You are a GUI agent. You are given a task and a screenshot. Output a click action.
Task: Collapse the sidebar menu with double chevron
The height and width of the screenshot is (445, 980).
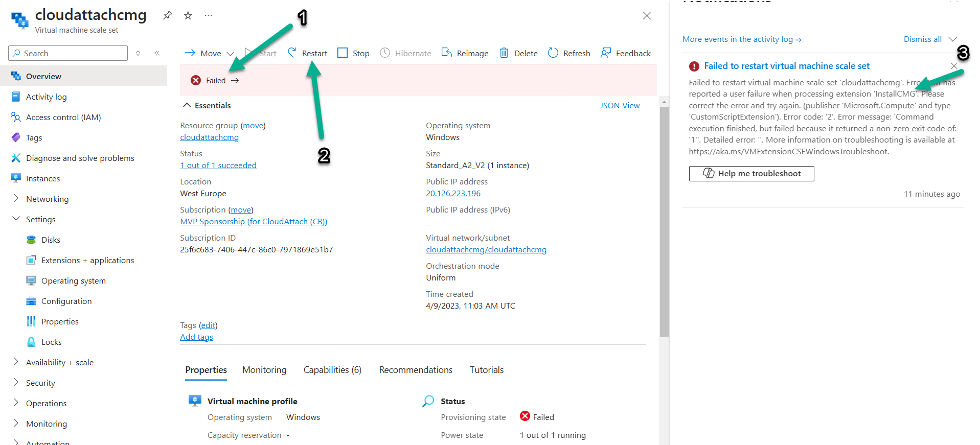(x=157, y=53)
